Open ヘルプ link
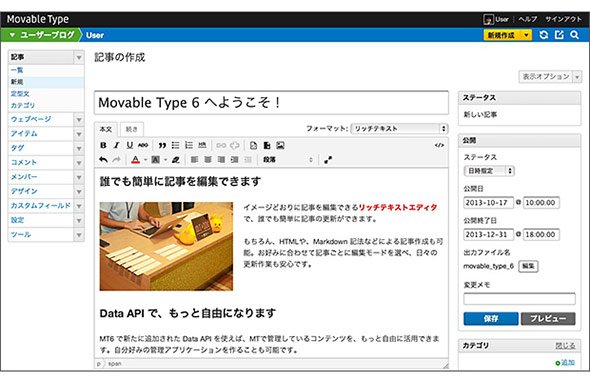 pos(528,19)
